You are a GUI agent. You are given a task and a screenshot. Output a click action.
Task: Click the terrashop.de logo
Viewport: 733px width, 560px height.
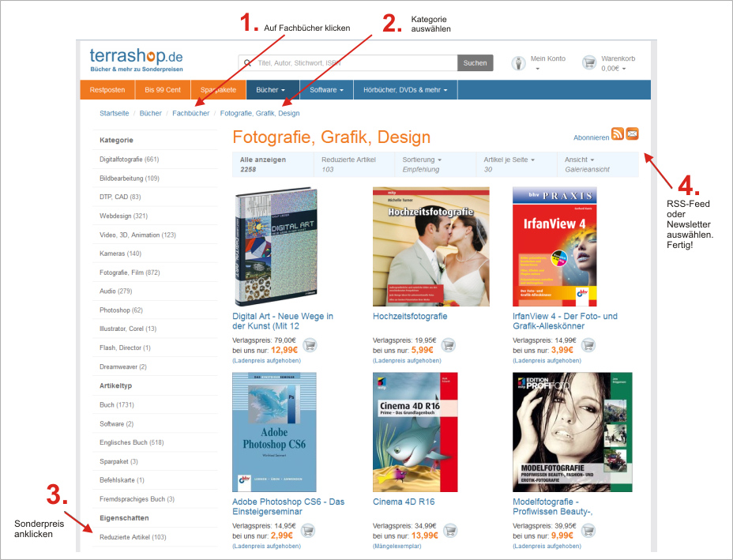click(137, 60)
